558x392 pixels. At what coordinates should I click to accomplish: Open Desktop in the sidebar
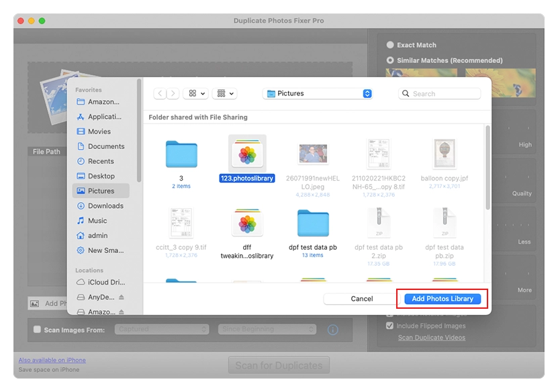coord(101,176)
